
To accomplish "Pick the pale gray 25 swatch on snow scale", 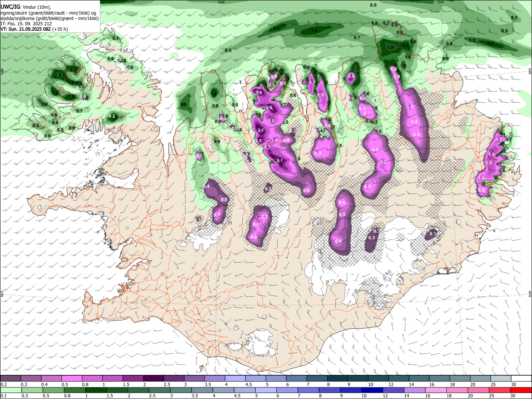I will (x=501, y=379).
